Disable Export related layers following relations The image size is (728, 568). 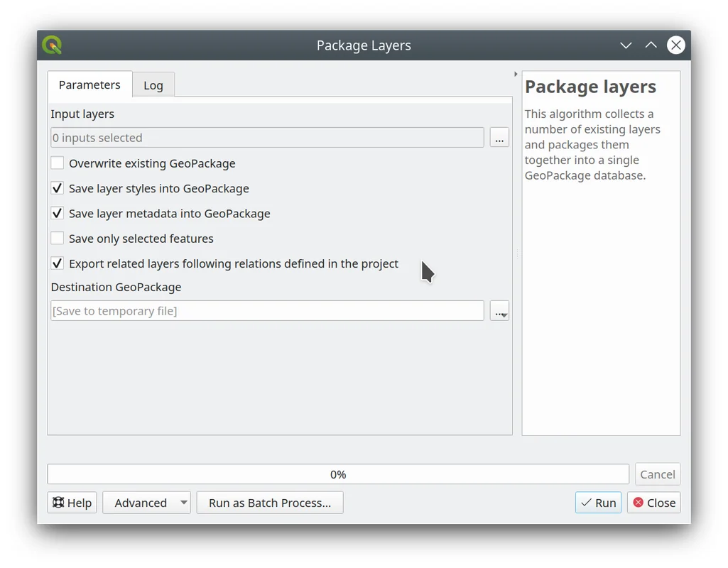pos(58,263)
